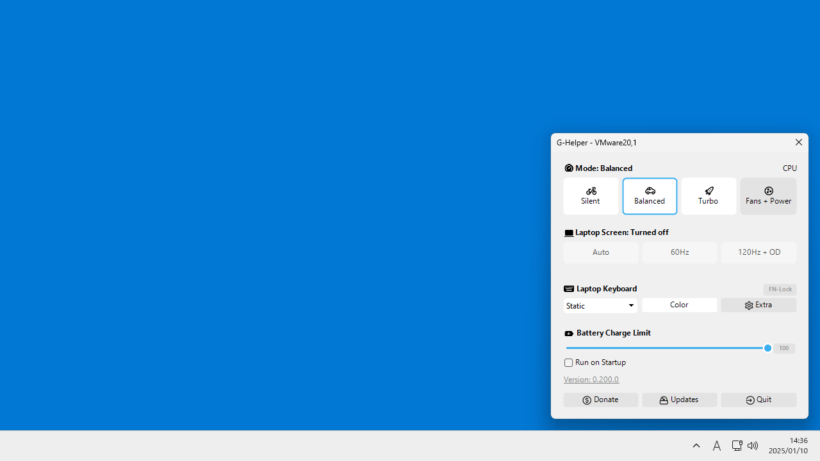Open the volume tray icon
The image size is (820, 461).
click(753, 446)
